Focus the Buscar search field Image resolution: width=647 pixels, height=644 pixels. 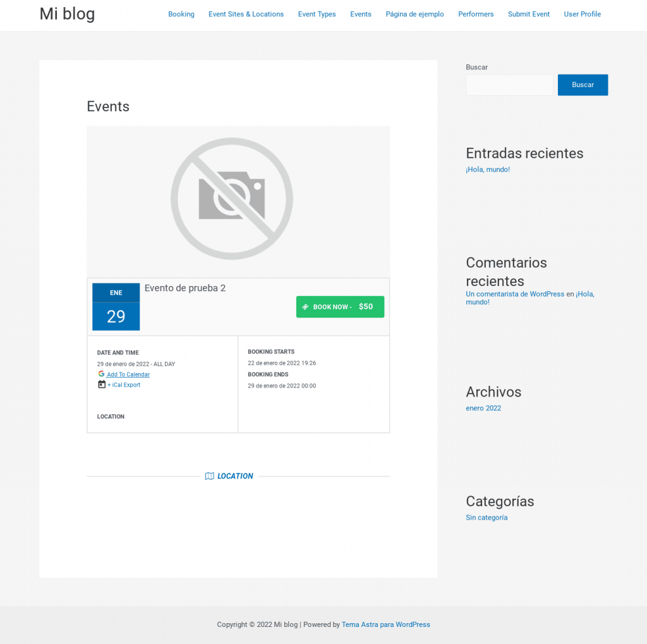coord(509,85)
